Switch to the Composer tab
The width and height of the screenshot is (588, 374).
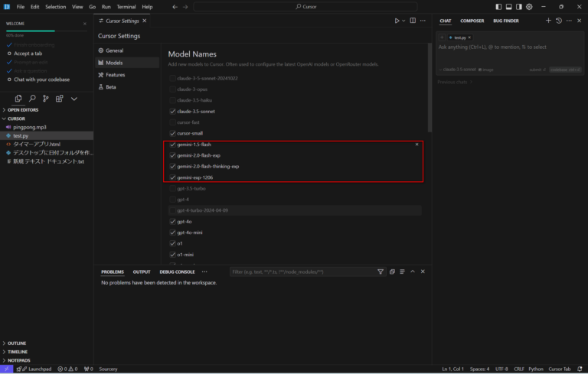pyautogui.click(x=472, y=21)
